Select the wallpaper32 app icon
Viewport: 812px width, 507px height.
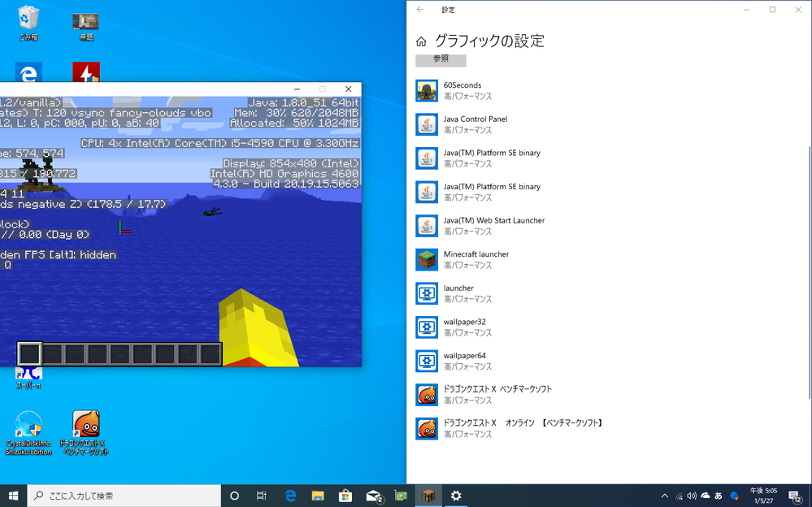427,327
